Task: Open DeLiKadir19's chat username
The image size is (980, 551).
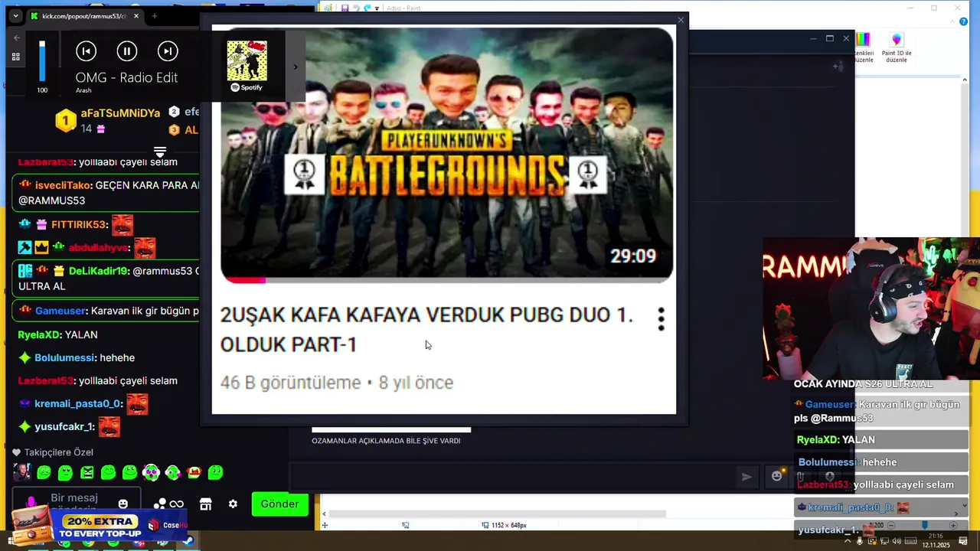Action: pyautogui.click(x=99, y=271)
